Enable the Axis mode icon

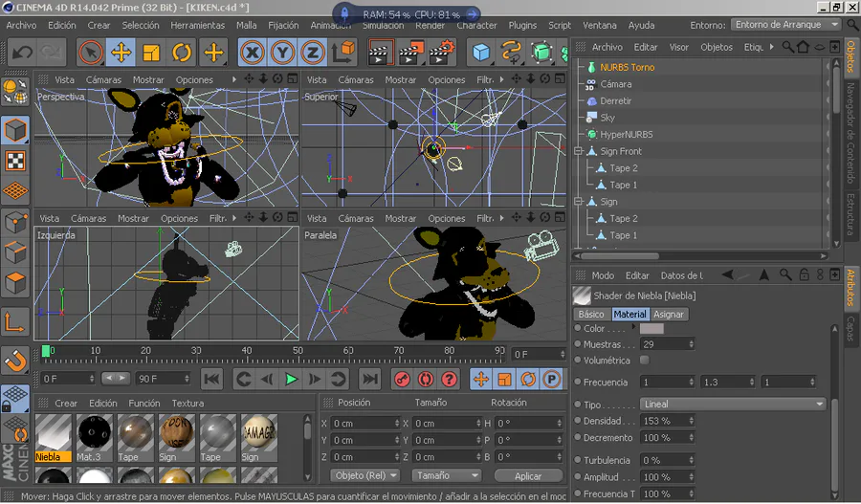click(x=15, y=322)
